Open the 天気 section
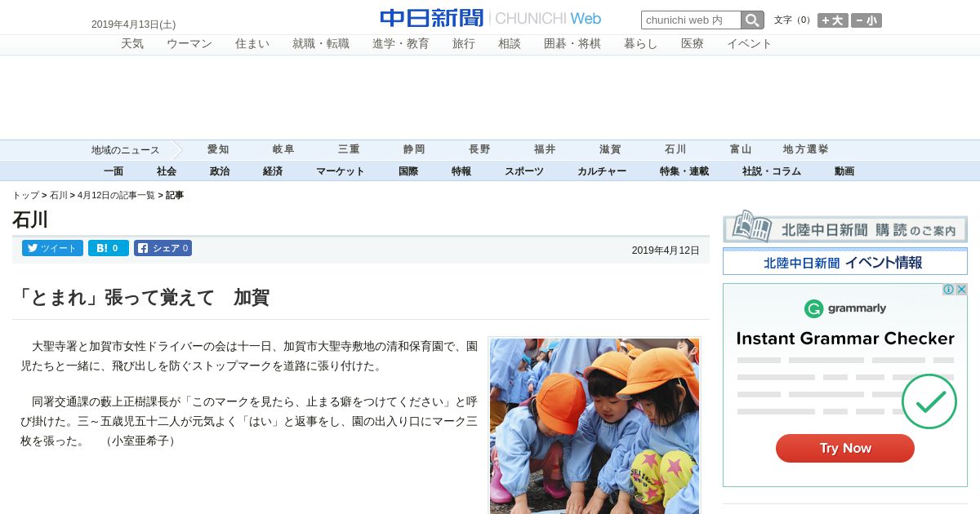980x514 pixels. click(x=132, y=44)
